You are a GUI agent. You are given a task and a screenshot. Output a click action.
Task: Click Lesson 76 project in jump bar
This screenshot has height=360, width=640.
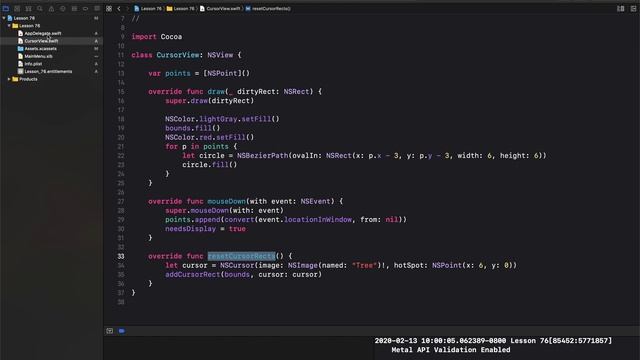point(148,9)
